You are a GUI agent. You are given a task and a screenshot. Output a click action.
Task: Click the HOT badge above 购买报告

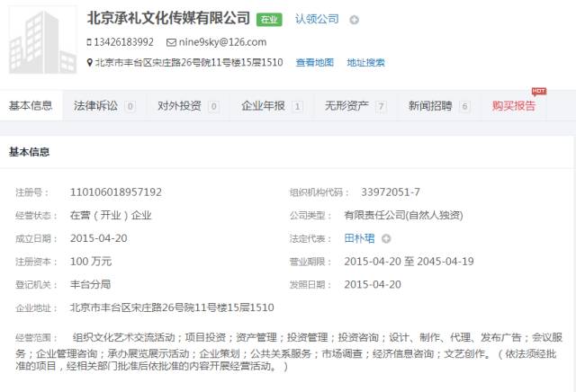(x=538, y=91)
